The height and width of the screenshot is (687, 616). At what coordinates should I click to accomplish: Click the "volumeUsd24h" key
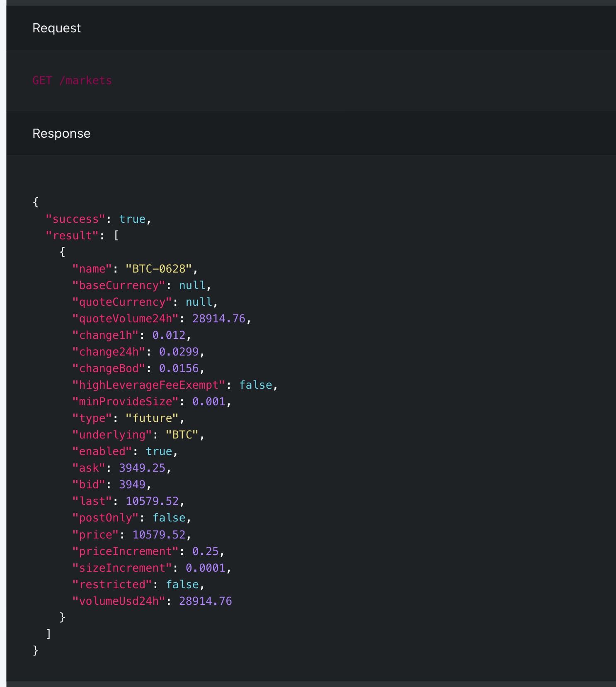[x=119, y=601]
